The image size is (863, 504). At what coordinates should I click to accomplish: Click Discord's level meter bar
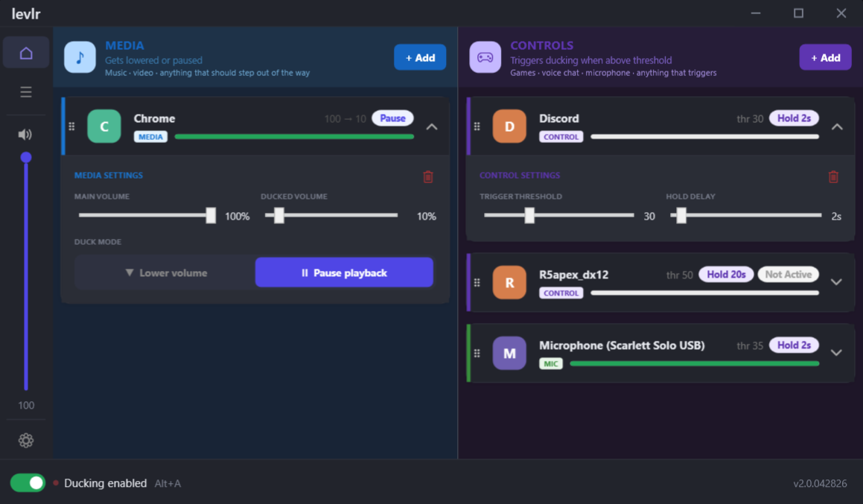704,136
